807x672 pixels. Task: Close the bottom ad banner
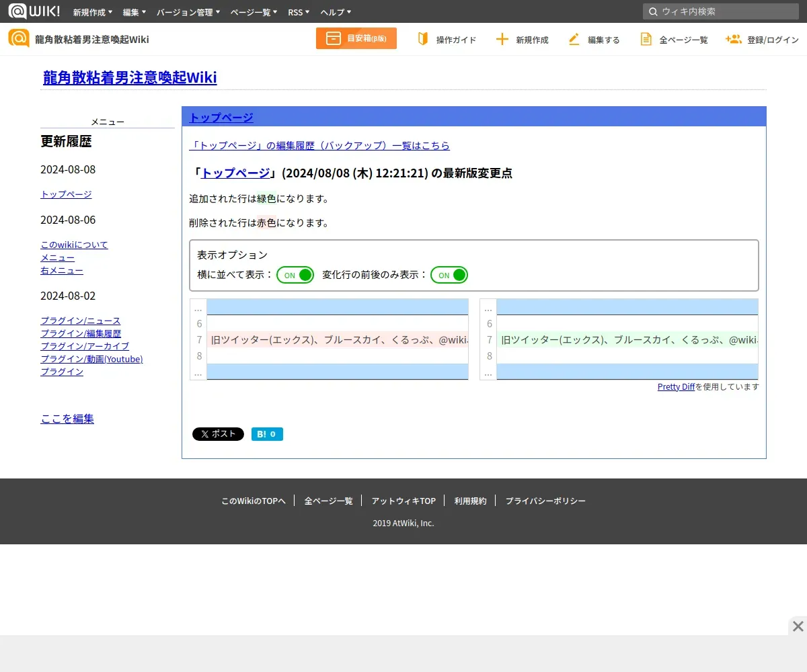798,626
